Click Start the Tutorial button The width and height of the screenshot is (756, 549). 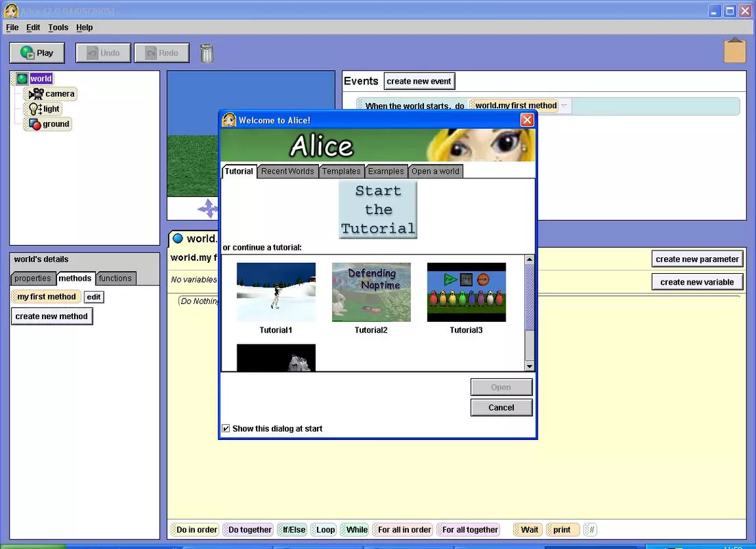click(378, 209)
